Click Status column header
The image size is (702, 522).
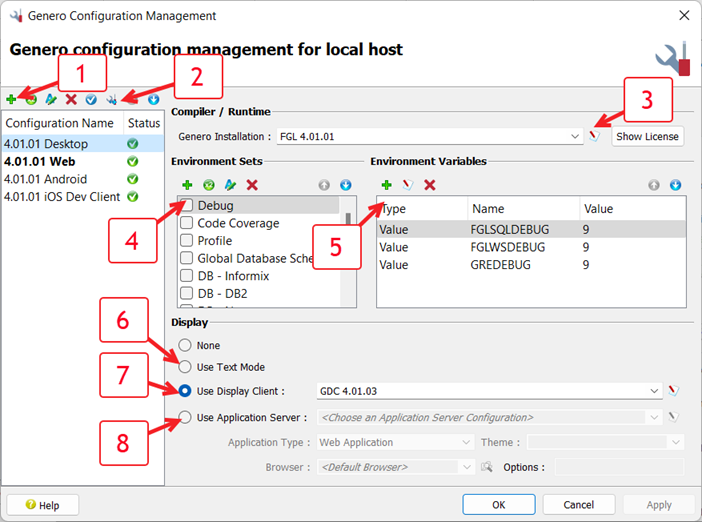(x=144, y=123)
